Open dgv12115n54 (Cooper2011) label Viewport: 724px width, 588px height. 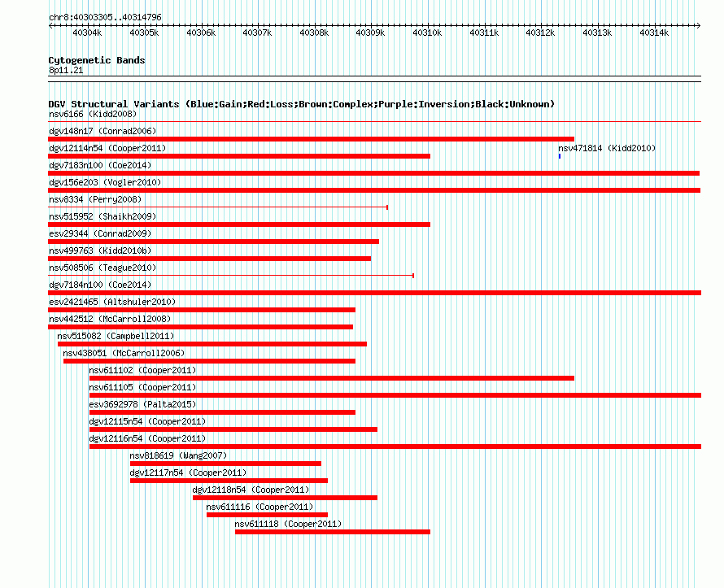pos(148,421)
